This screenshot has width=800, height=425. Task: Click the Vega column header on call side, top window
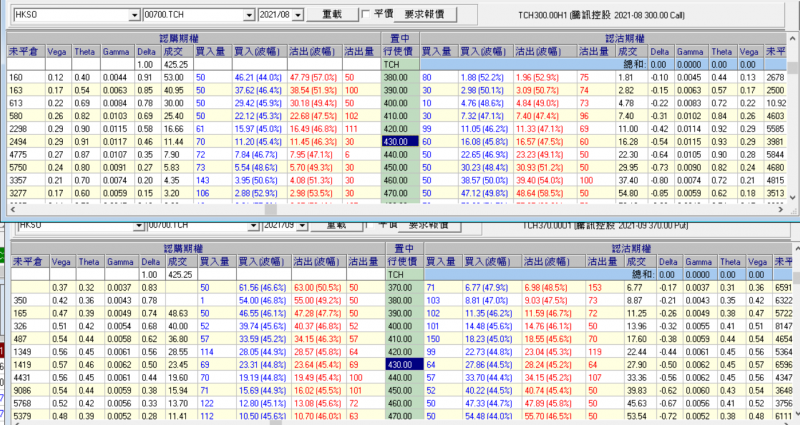tap(56, 50)
